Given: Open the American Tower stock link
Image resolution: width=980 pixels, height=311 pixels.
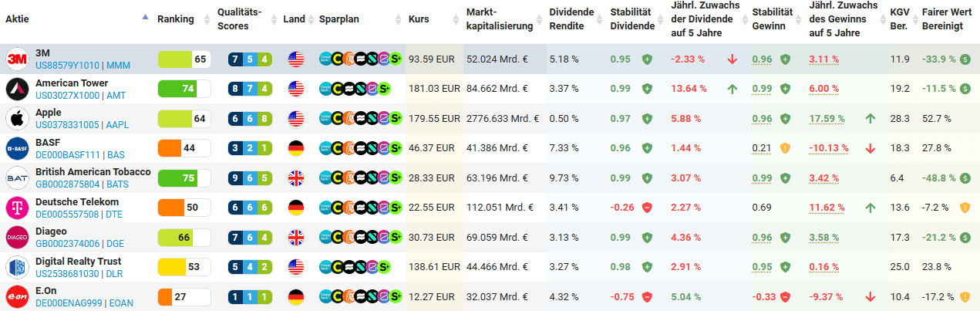Looking at the screenshot, I should pos(72,83).
